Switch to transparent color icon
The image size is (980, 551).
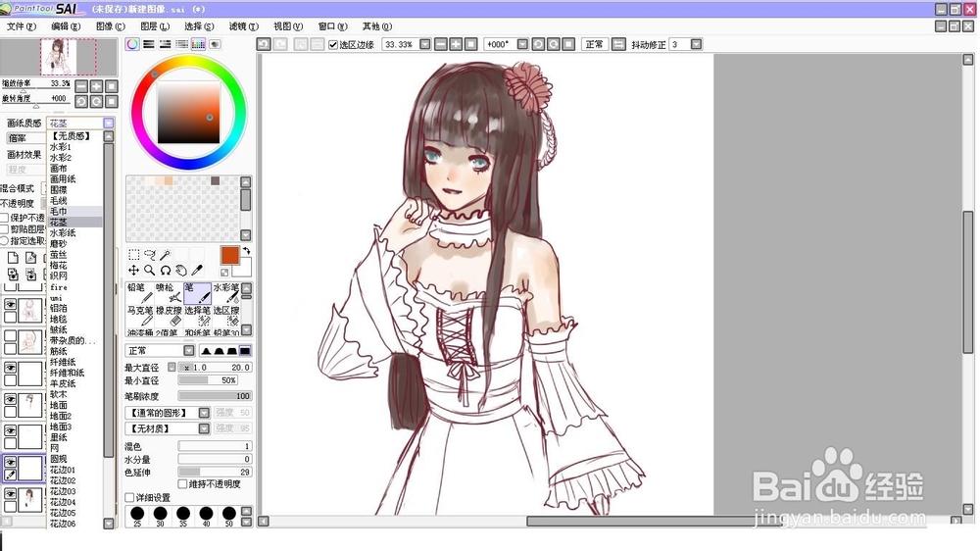point(224,272)
